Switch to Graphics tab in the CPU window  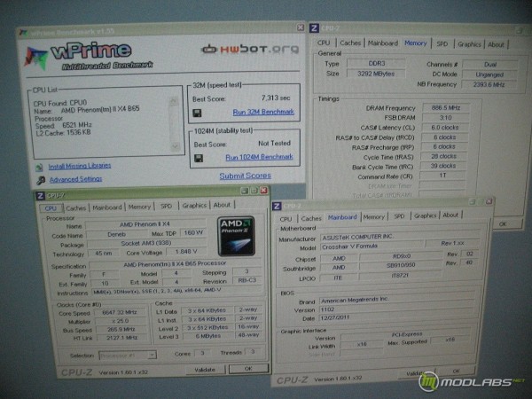pos(194,206)
